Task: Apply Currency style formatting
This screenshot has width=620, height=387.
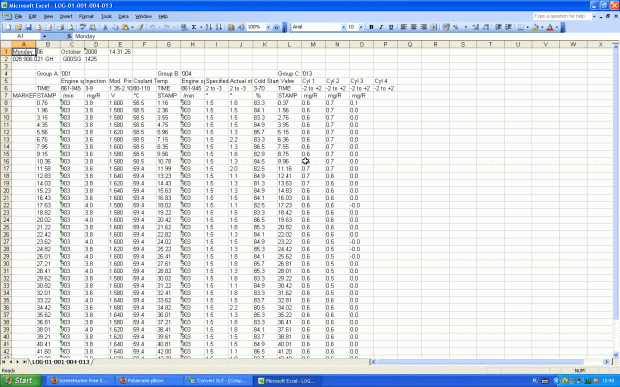Action: 446,27
